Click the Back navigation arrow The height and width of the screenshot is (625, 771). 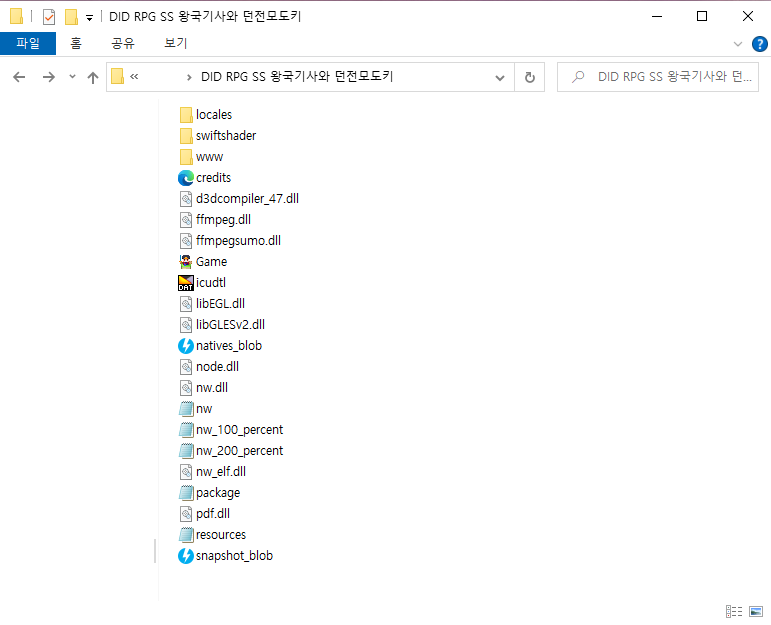19,77
